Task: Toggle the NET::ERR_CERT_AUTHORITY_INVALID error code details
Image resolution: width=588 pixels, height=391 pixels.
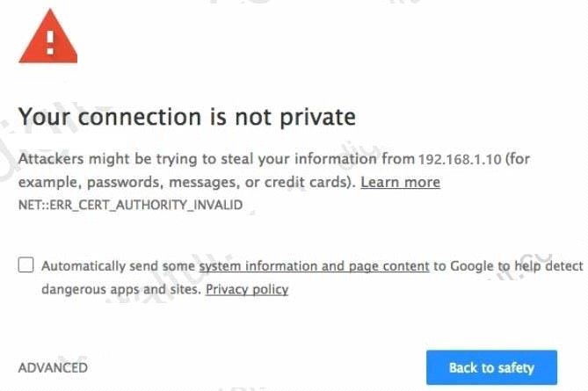Action: (130, 205)
